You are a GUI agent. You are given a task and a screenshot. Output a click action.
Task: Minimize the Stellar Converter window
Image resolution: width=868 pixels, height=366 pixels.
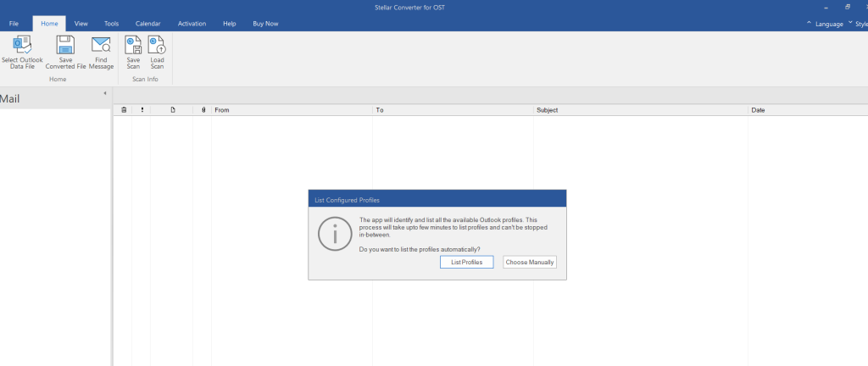pos(826,8)
